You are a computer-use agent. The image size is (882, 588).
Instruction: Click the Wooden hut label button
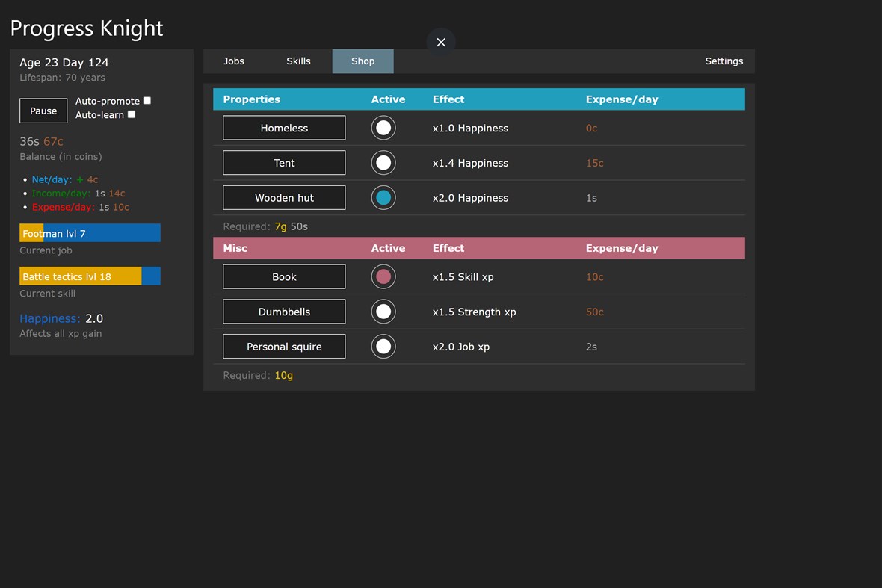click(x=283, y=197)
